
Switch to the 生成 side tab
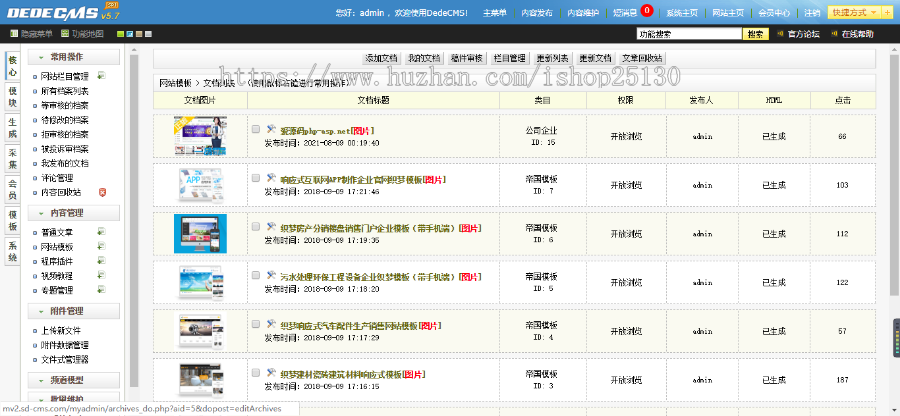pyautogui.click(x=13, y=128)
